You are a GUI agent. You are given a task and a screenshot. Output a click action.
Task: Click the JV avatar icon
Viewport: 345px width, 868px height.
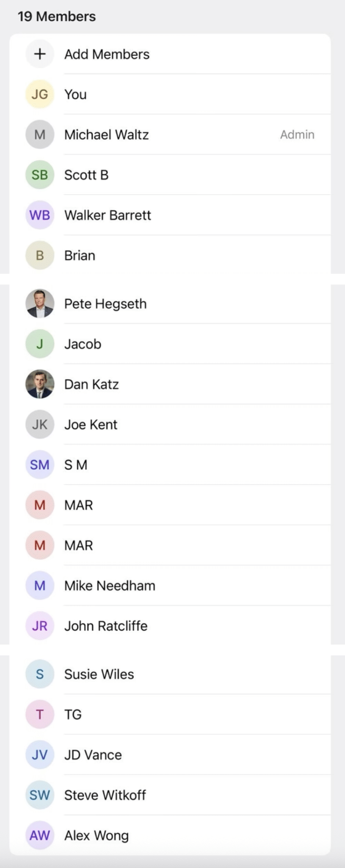click(x=40, y=755)
